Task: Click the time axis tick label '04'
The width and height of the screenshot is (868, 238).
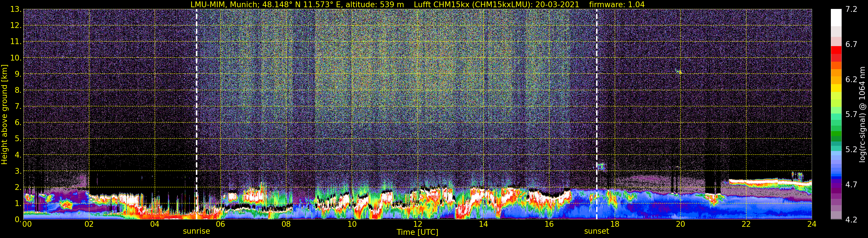Action: (x=155, y=224)
